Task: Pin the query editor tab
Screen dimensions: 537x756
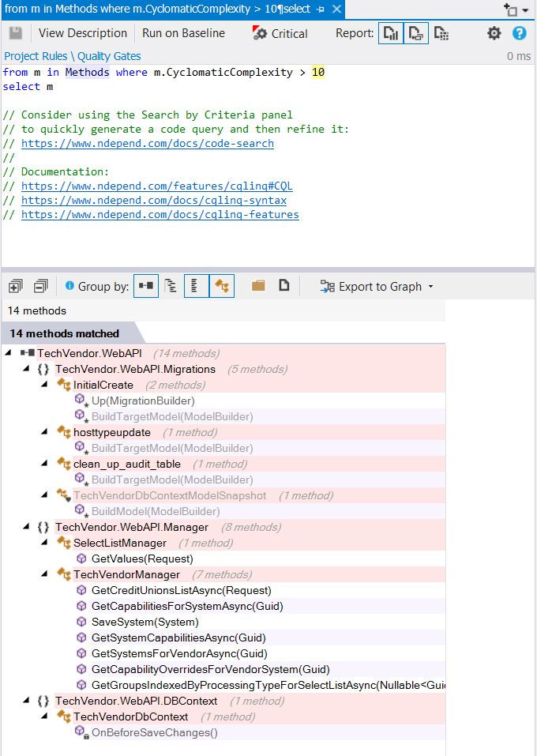Action: 321,9
